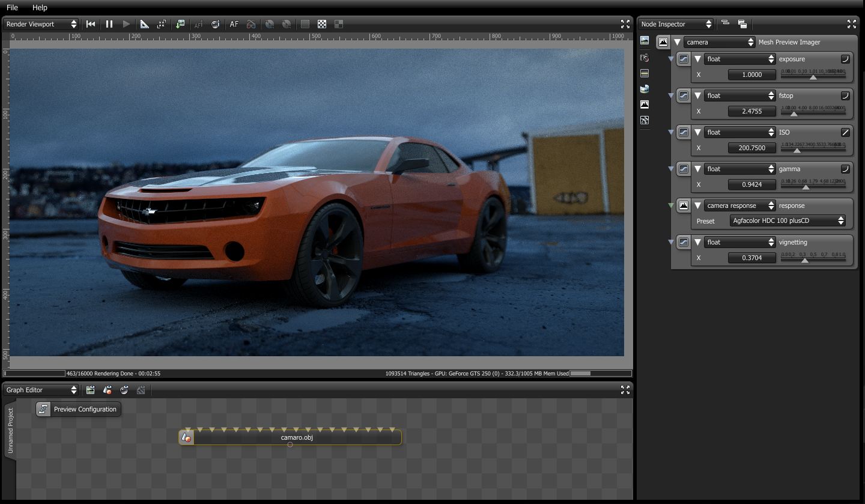Open the Graph Editor panel type dropdown
This screenshot has width=865, height=504.
pyautogui.click(x=41, y=390)
